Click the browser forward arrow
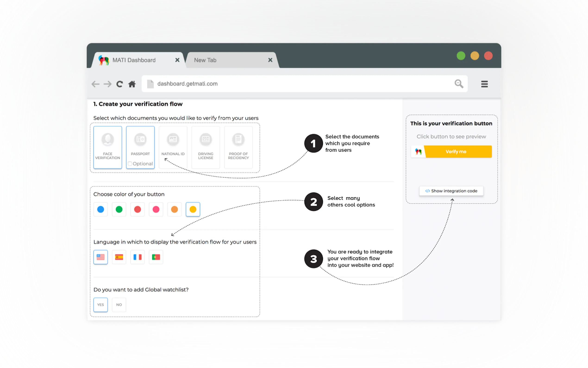Screen dimensions: 588x368 (107, 84)
